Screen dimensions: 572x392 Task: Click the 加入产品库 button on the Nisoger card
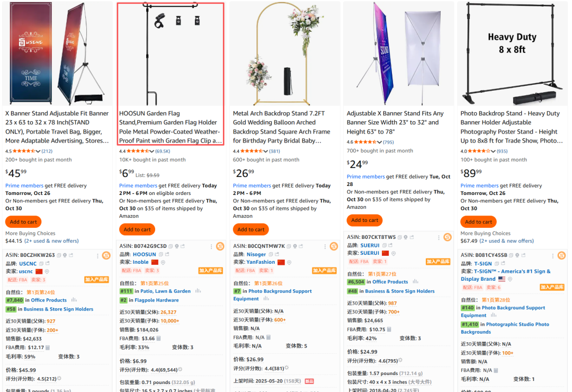click(325, 271)
